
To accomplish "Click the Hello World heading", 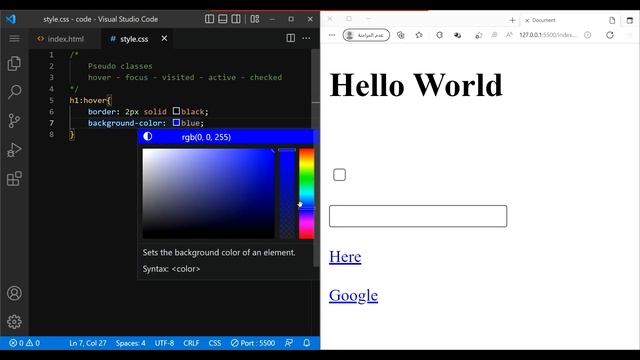I will point(416,85).
